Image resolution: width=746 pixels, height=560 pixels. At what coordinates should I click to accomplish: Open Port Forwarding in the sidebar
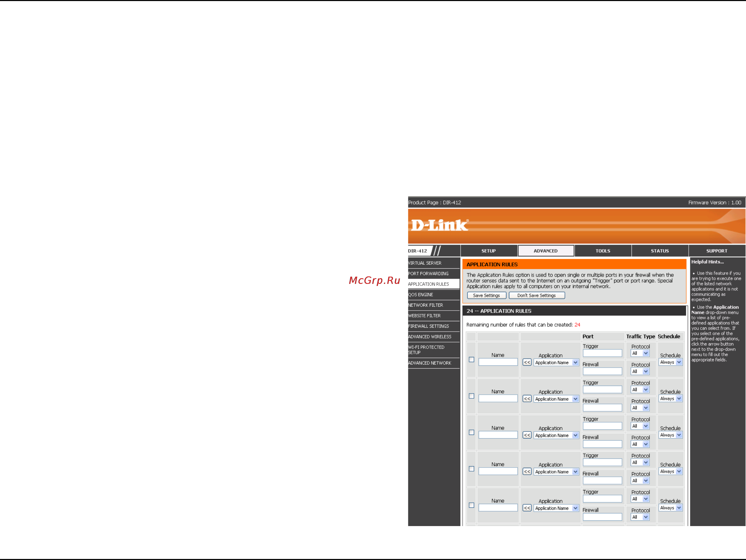[x=434, y=274]
